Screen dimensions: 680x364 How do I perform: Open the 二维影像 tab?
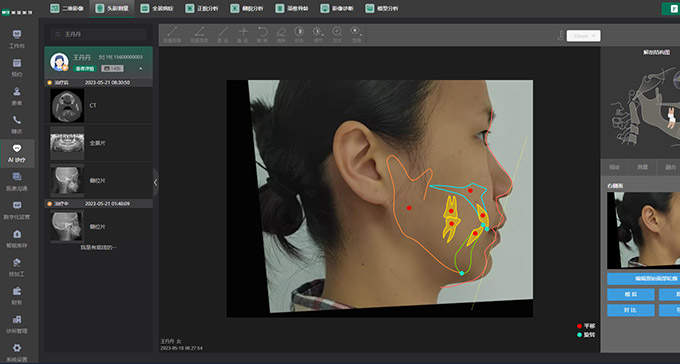point(66,8)
